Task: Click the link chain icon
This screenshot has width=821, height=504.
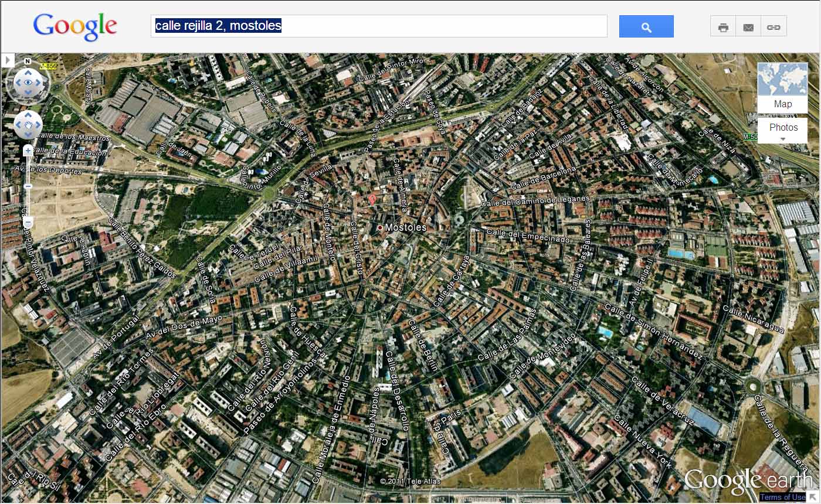Action: [773, 27]
